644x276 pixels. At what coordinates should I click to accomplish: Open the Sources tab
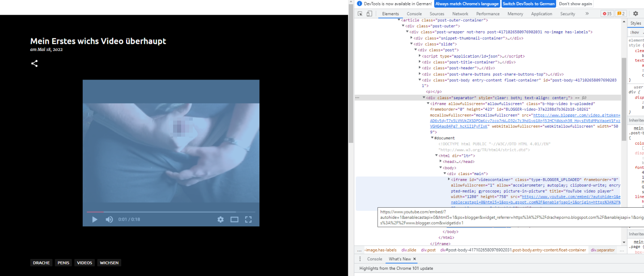tap(437, 14)
